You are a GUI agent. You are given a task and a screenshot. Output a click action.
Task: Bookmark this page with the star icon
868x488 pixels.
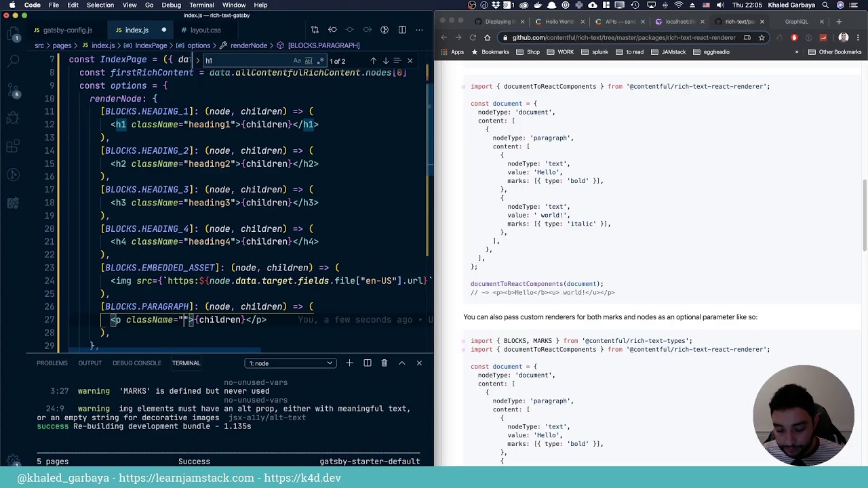pos(762,38)
